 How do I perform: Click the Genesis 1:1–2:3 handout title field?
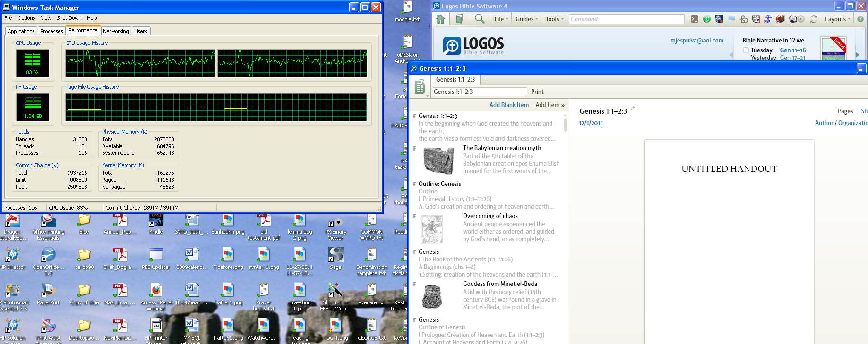click(x=480, y=92)
